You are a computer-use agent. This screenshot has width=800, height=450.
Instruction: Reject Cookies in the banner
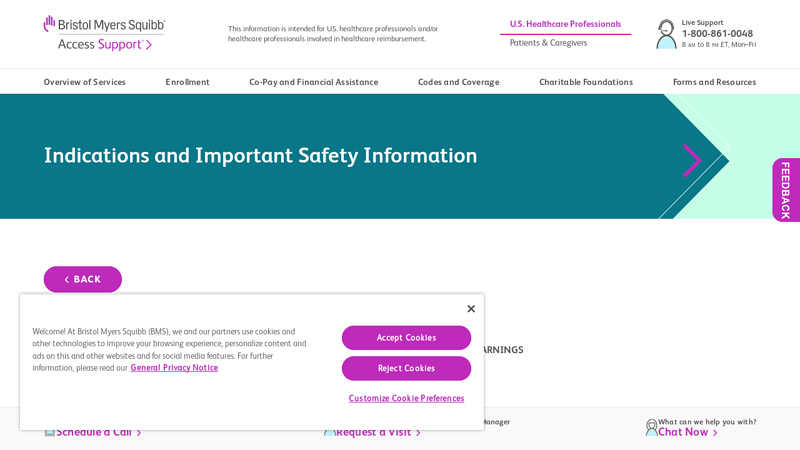406,368
